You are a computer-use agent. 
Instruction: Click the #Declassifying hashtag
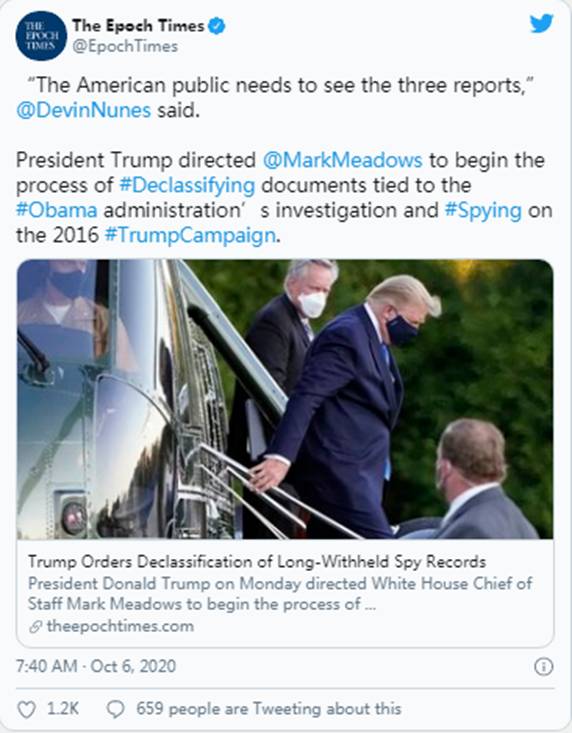coord(187,186)
